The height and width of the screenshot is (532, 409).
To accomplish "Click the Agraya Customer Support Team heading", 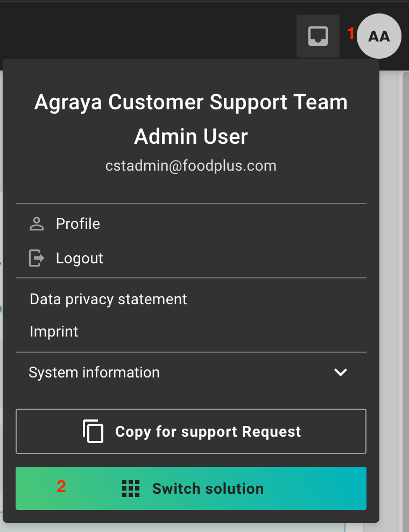I will (x=191, y=102).
